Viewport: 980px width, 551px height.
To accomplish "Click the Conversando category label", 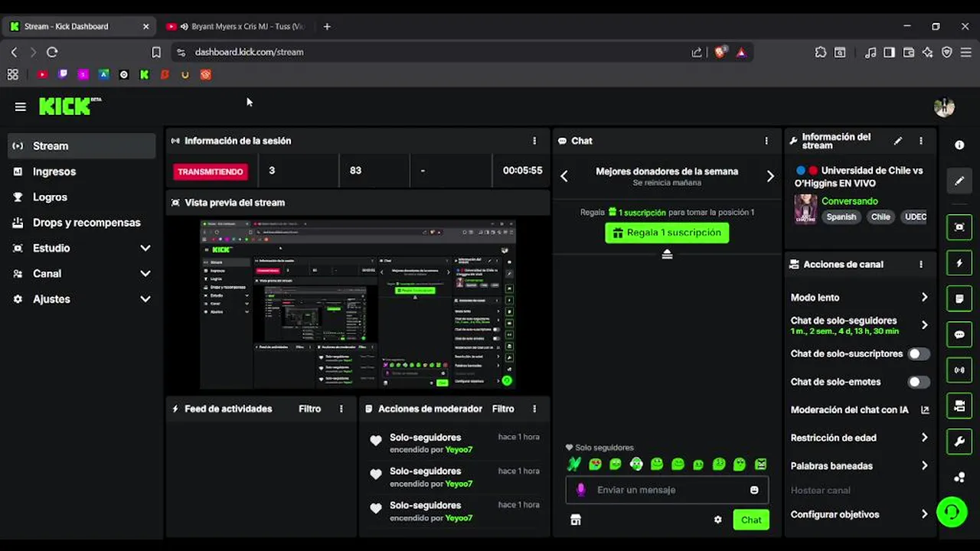I will coord(850,201).
